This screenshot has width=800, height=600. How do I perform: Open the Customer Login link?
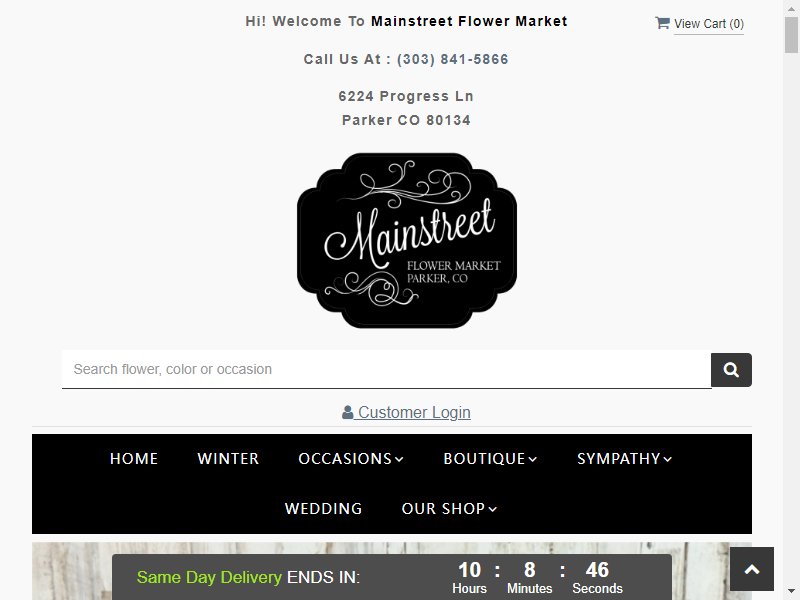tap(414, 412)
